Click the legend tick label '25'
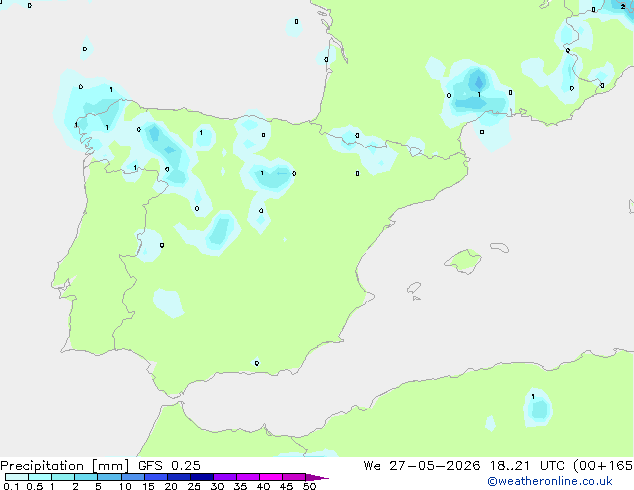 point(194,486)
